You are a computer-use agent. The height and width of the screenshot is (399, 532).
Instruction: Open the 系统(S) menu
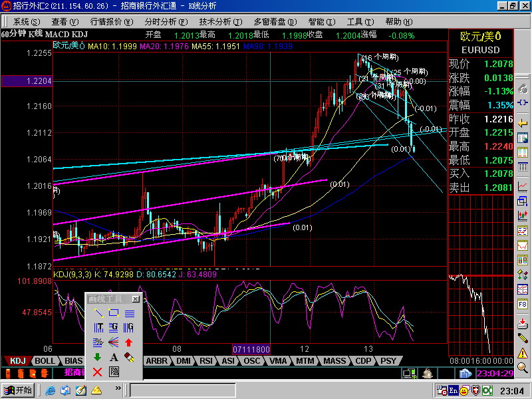pos(27,22)
